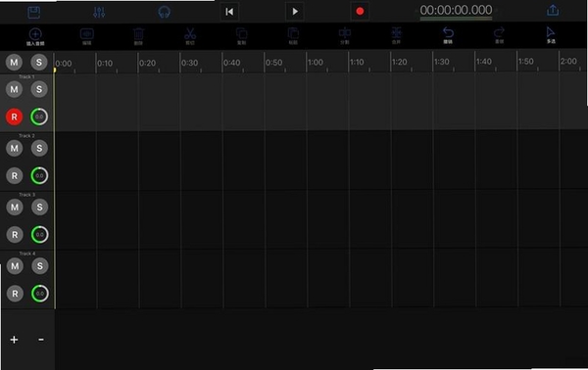Solo Track 2
This screenshot has width=588, height=370.
(x=39, y=149)
